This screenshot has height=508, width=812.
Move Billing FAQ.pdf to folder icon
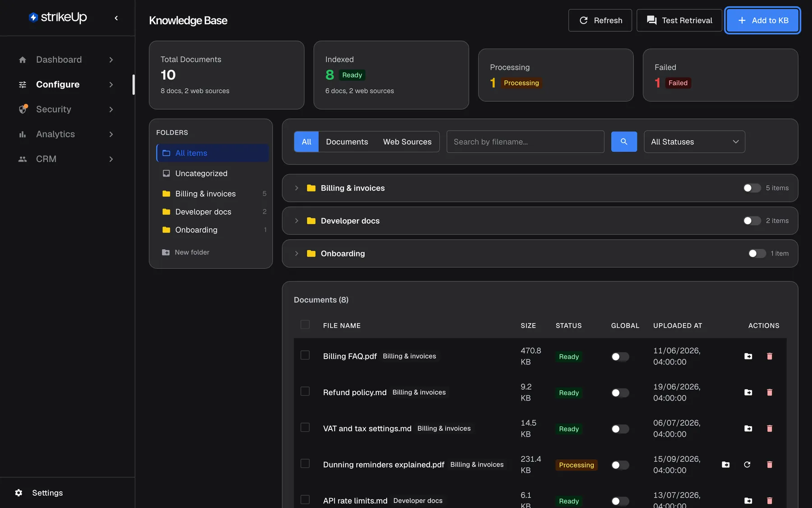tap(748, 356)
